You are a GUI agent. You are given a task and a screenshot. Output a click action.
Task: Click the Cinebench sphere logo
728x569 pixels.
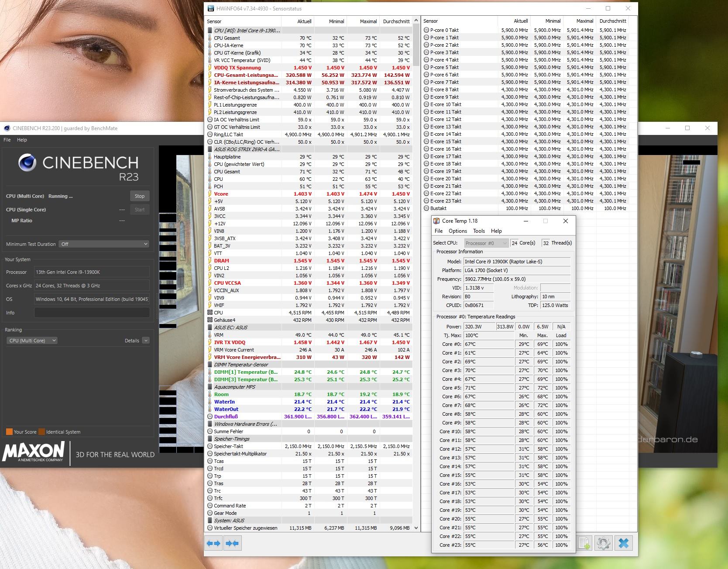pos(27,162)
